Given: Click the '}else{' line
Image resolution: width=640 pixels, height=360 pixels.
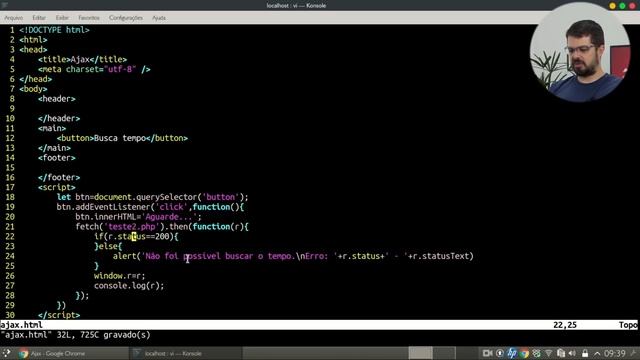Looking at the screenshot, I should coord(108,246).
